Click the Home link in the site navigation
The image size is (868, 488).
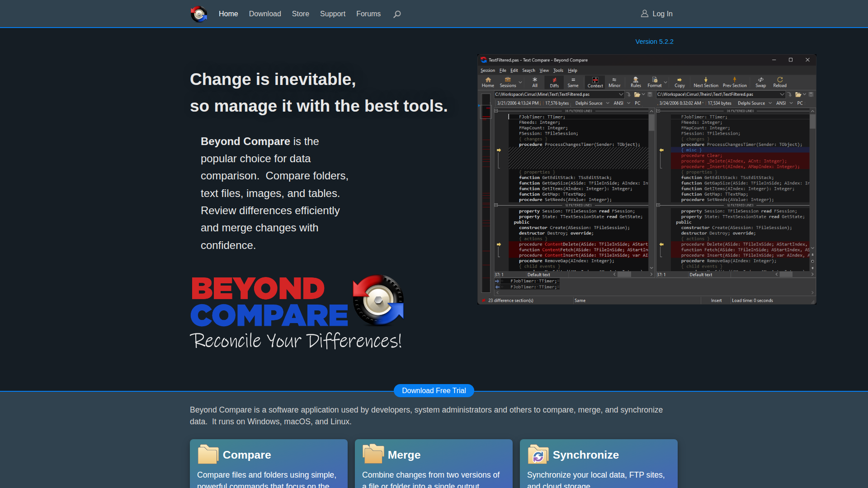coord(228,14)
